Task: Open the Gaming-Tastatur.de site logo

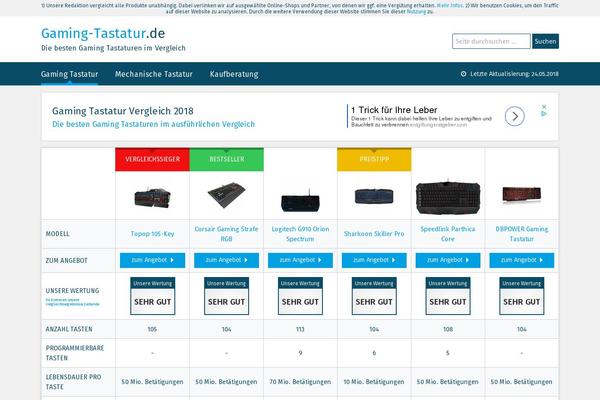Action: (103, 33)
